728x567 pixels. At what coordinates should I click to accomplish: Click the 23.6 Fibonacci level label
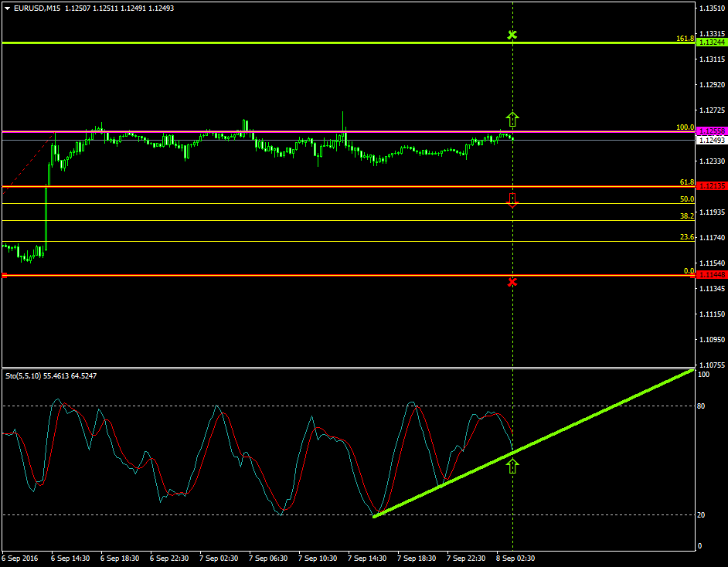pos(686,237)
